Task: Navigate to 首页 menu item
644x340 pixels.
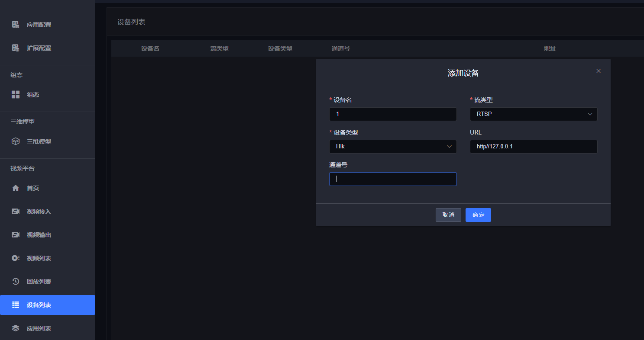Action: click(48, 188)
